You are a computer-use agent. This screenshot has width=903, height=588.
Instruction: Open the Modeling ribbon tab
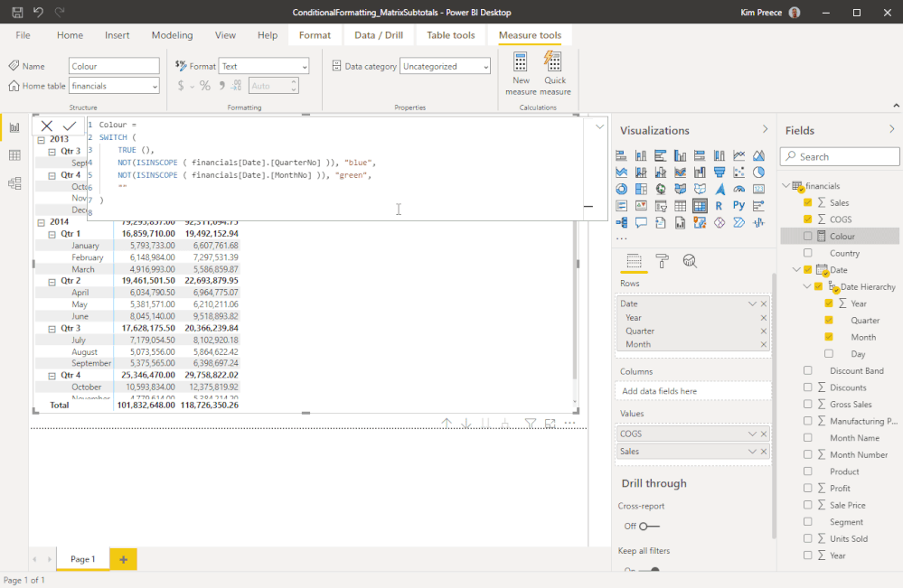coord(172,35)
